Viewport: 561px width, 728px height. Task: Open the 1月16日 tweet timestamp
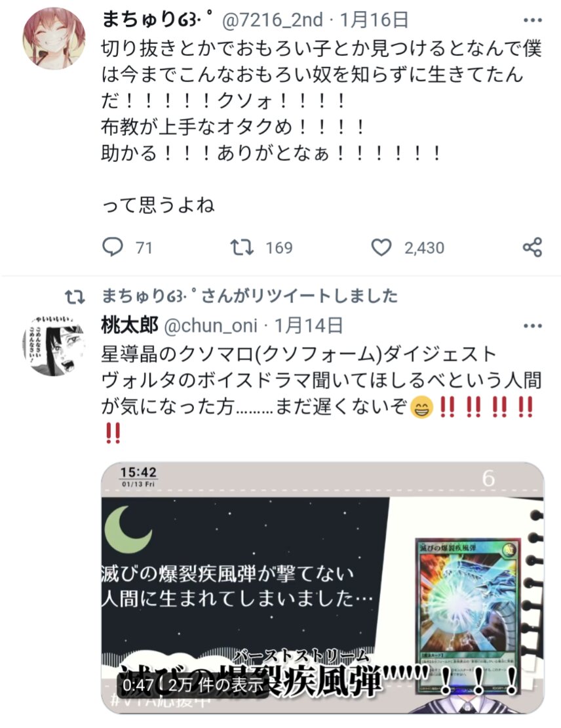[x=374, y=20]
